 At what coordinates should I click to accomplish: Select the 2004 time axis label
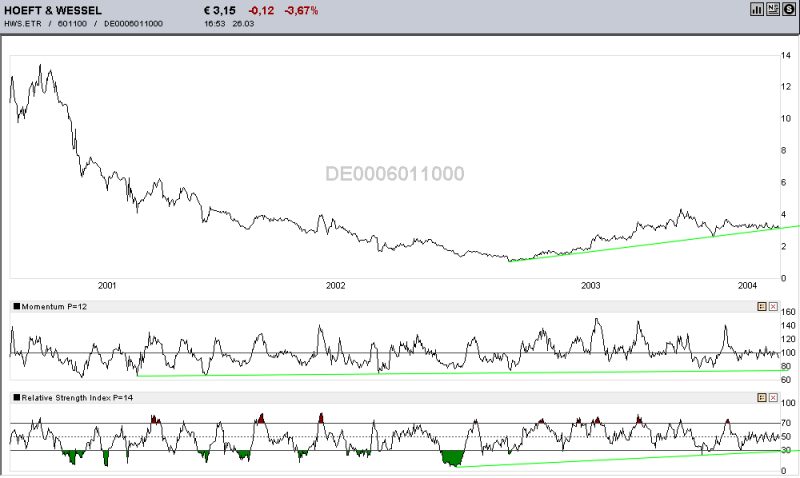tap(747, 286)
